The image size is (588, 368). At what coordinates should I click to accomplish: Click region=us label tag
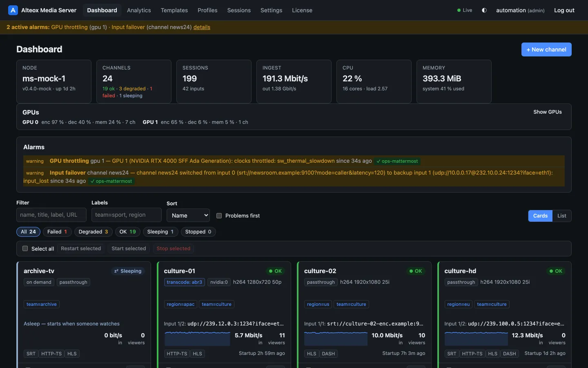[x=318, y=304]
